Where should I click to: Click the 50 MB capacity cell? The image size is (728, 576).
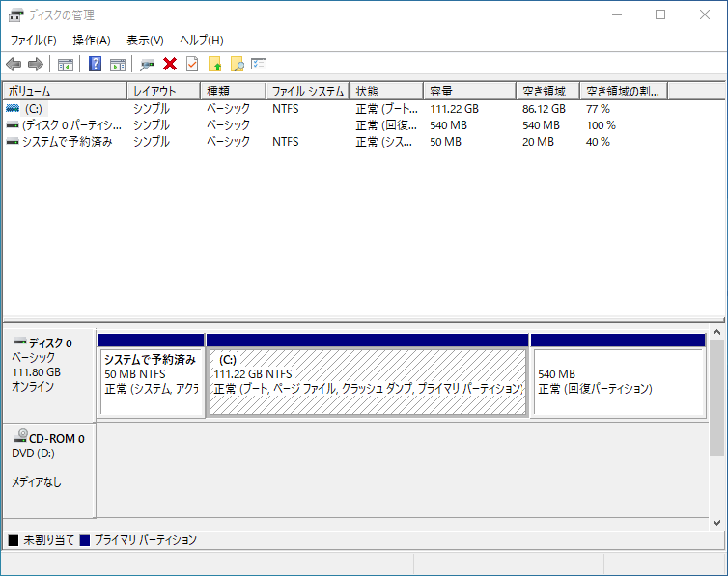[446, 142]
